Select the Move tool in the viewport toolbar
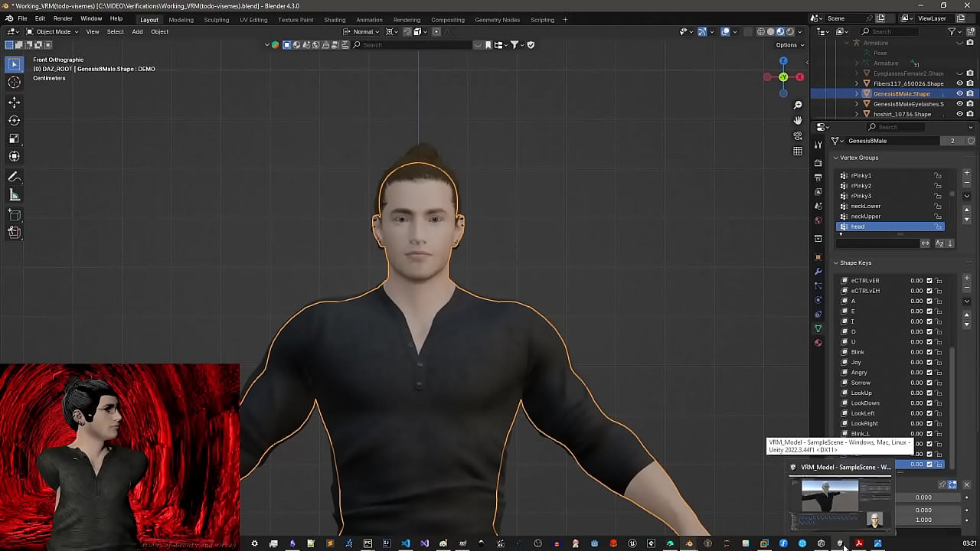 click(14, 102)
